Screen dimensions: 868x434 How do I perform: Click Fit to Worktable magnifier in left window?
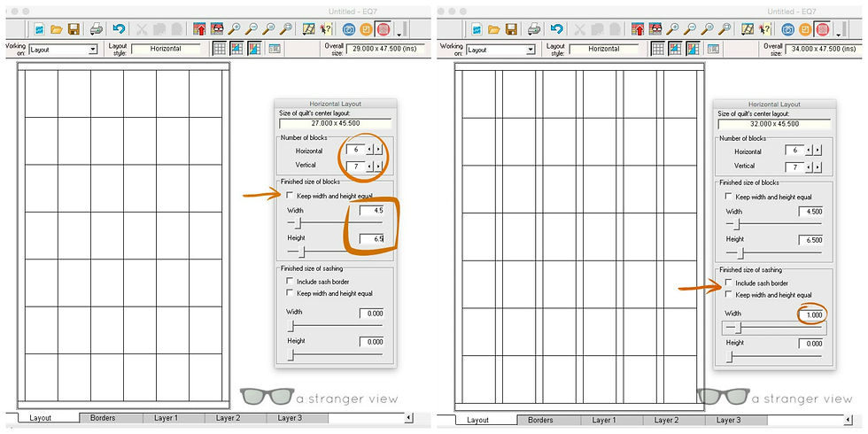pyautogui.click(x=286, y=28)
